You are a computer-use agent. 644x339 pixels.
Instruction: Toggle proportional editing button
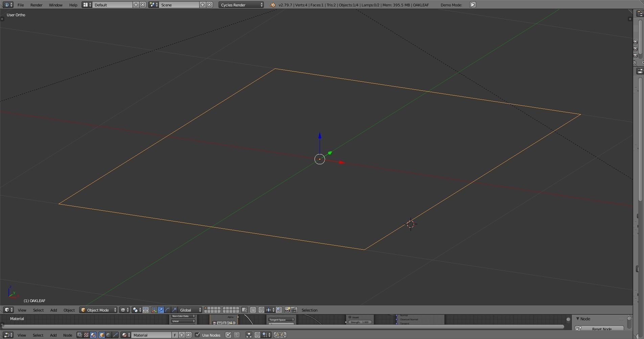(253, 310)
